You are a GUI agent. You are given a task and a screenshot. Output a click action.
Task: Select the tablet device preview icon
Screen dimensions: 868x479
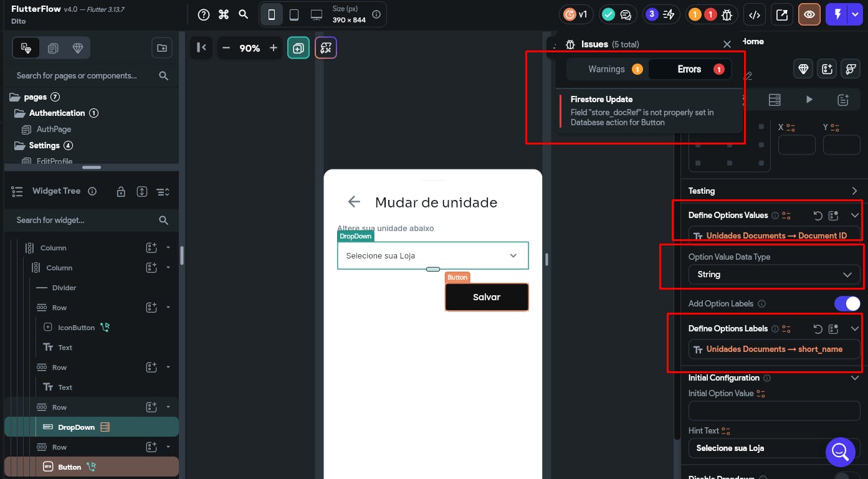point(294,15)
